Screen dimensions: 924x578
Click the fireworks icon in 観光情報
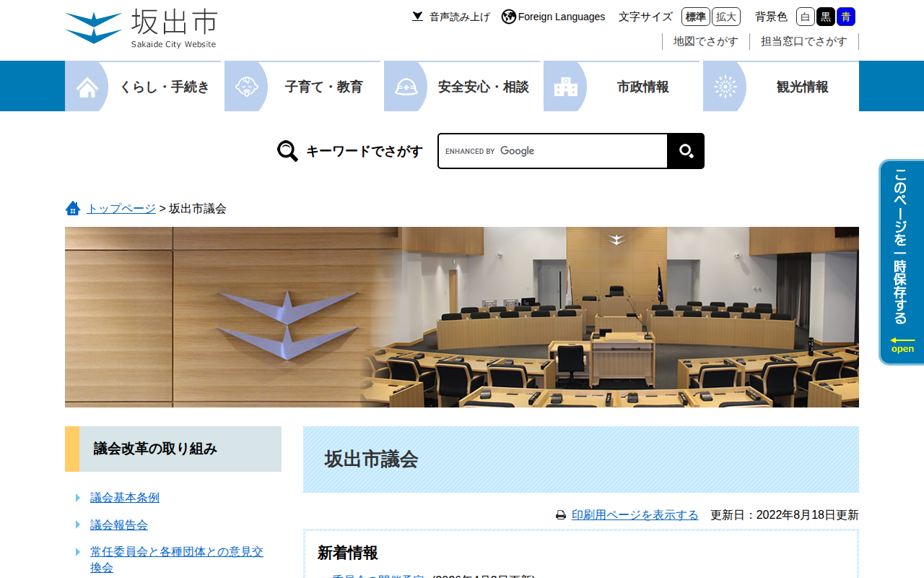[x=725, y=87]
